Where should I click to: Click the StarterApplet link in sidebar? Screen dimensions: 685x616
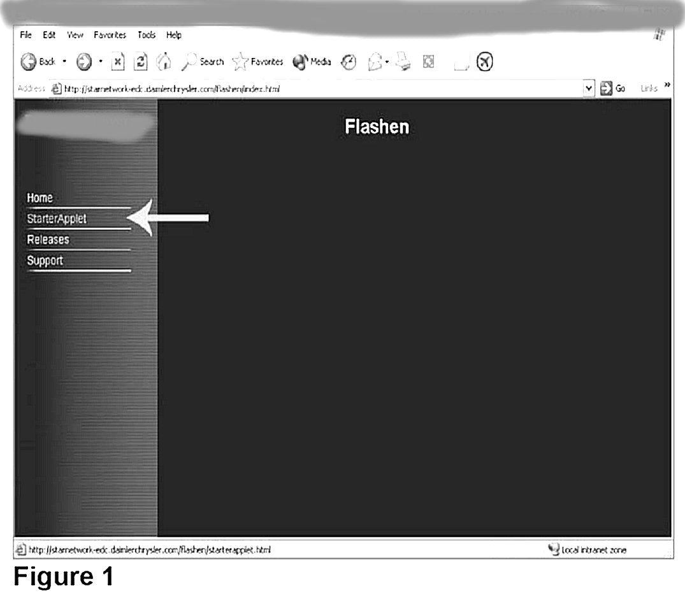[x=57, y=218]
